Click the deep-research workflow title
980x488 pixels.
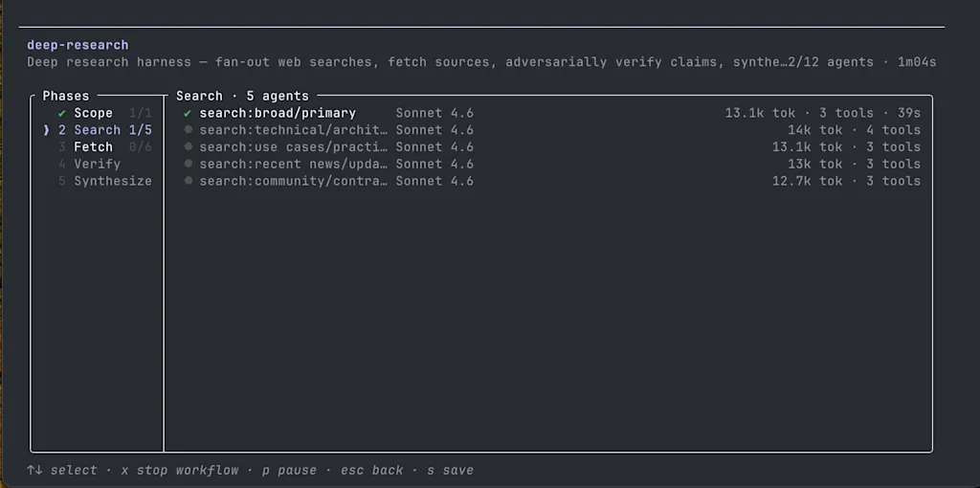pos(78,45)
